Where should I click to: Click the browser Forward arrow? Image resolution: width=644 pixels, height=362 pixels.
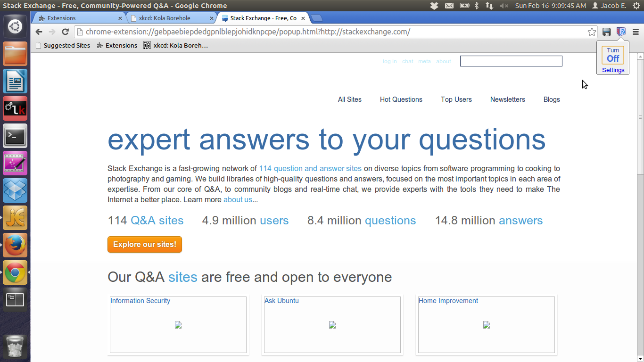[52, 32]
